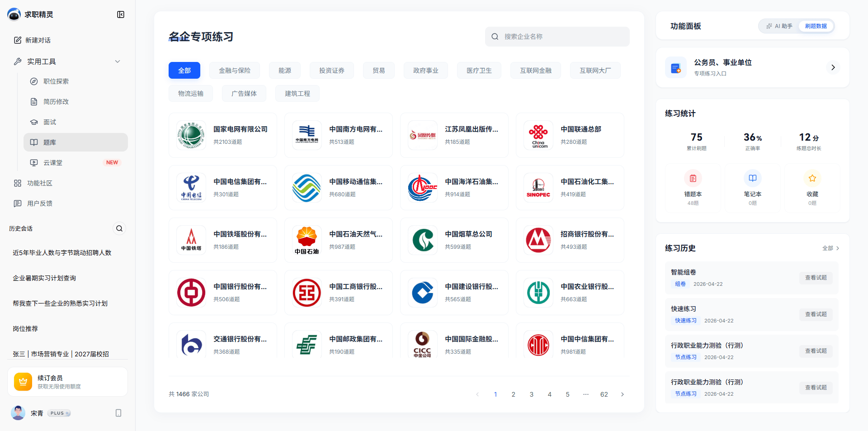Image resolution: width=868 pixels, height=431 pixels.
Task: Open history chat 近5年毕业人数与字节跳动招聘人数
Action: 62,253
